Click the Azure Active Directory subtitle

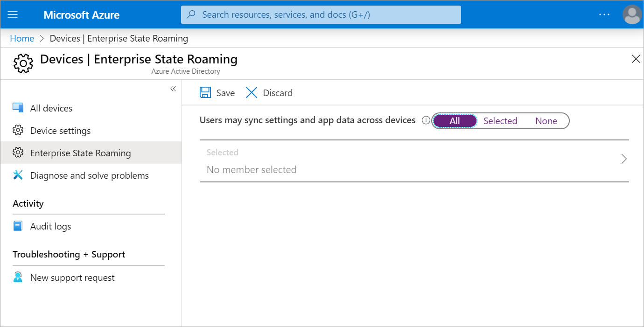(x=186, y=71)
